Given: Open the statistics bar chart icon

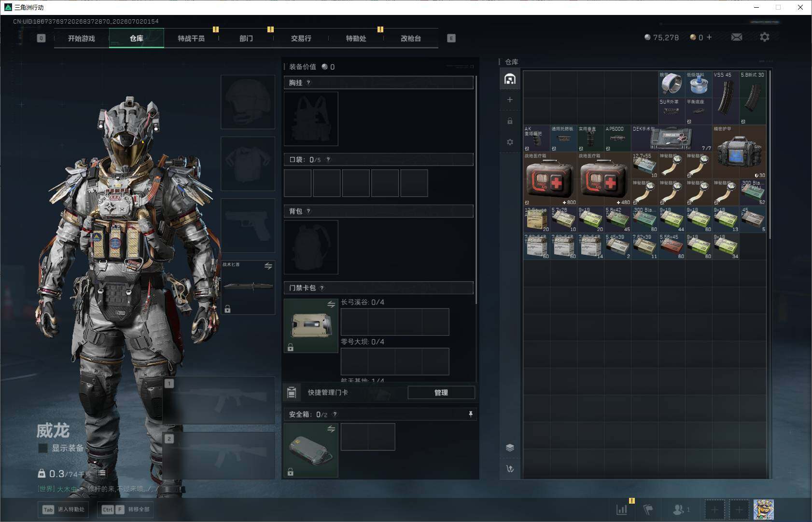Looking at the screenshot, I should 622,509.
